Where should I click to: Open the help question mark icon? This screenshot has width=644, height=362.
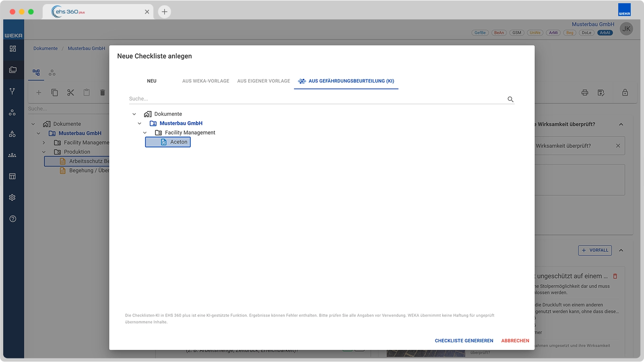click(x=13, y=219)
